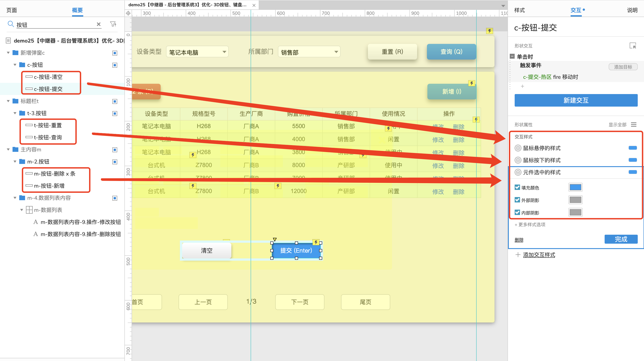644x361 pixels.
Task: Switch to the 样式 tab
Action: [x=520, y=10]
